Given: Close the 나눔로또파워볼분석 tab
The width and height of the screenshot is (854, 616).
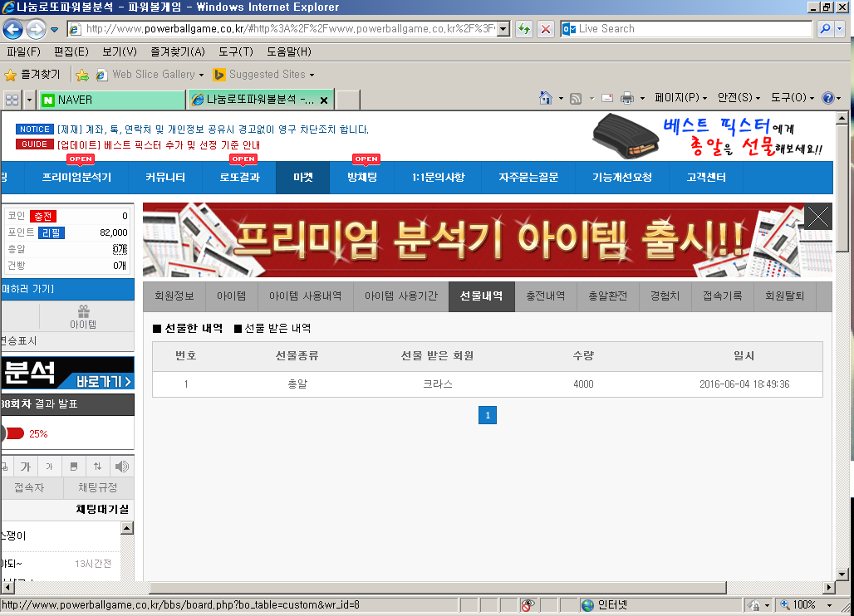Looking at the screenshot, I should [x=324, y=100].
